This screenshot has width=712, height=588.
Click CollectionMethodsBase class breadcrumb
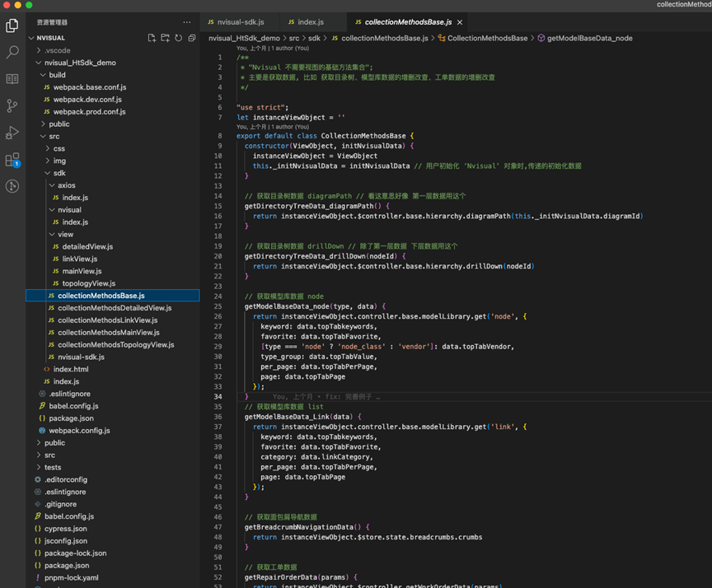[x=487, y=38]
